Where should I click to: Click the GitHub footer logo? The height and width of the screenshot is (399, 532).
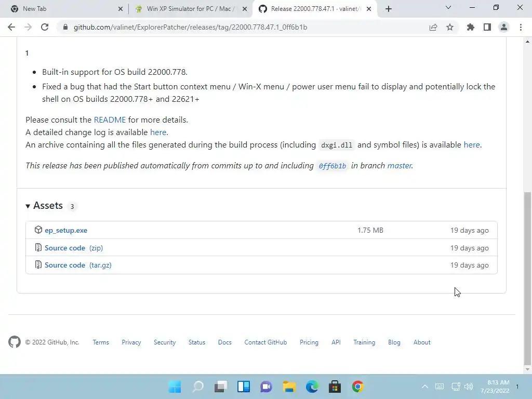[x=15, y=342]
